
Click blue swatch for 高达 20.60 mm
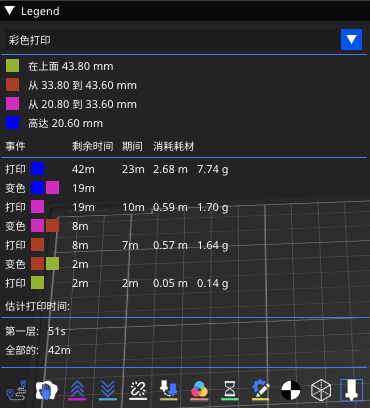pos(12,123)
